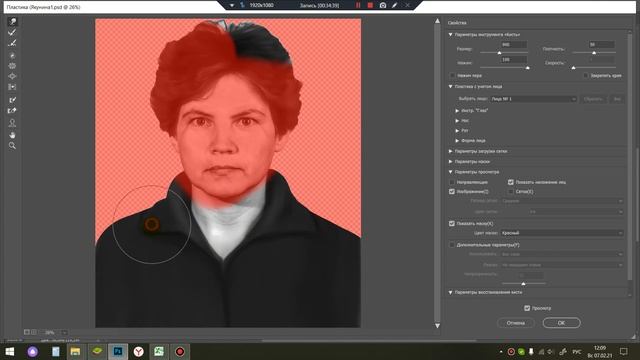Click canvas scrollbar down arrow
The height and width of the screenshot is (360, 640).
tap(437, 326)
